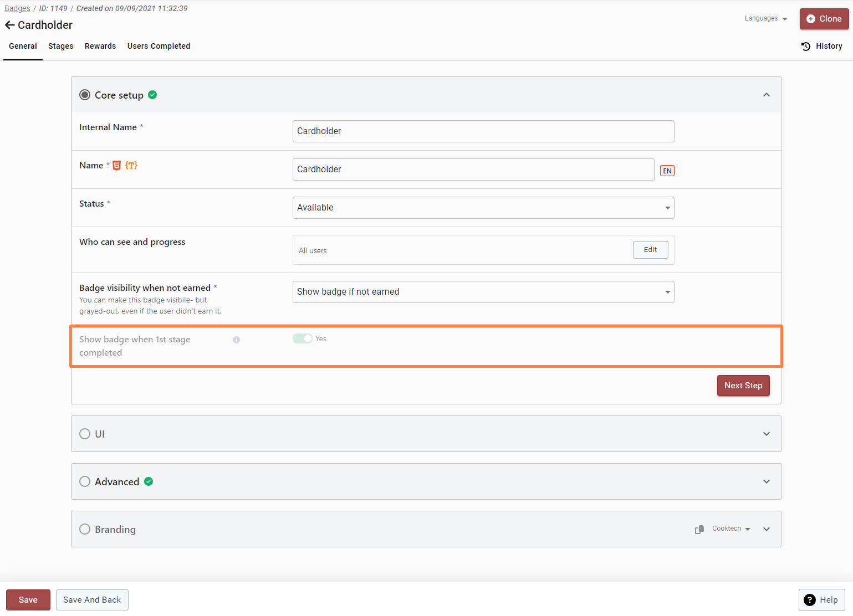Click the info icon for first stage setting
This screenshot has height=616, width=853.
(x=236, y=340)
